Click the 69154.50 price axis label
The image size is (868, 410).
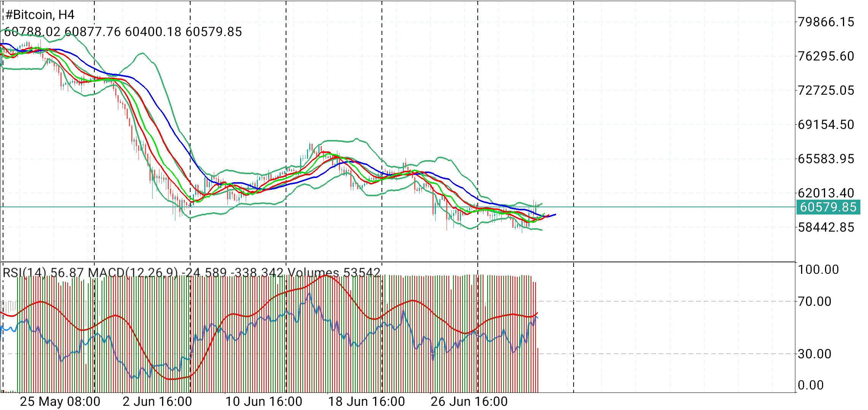826,124
